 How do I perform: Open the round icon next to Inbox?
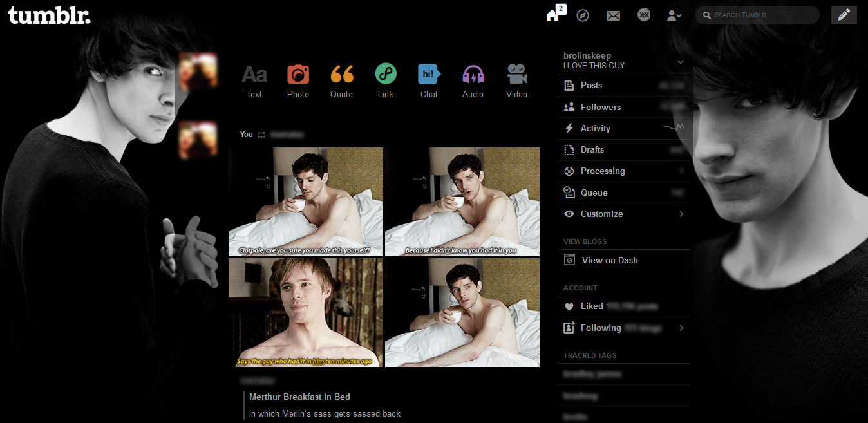(644, 15)
